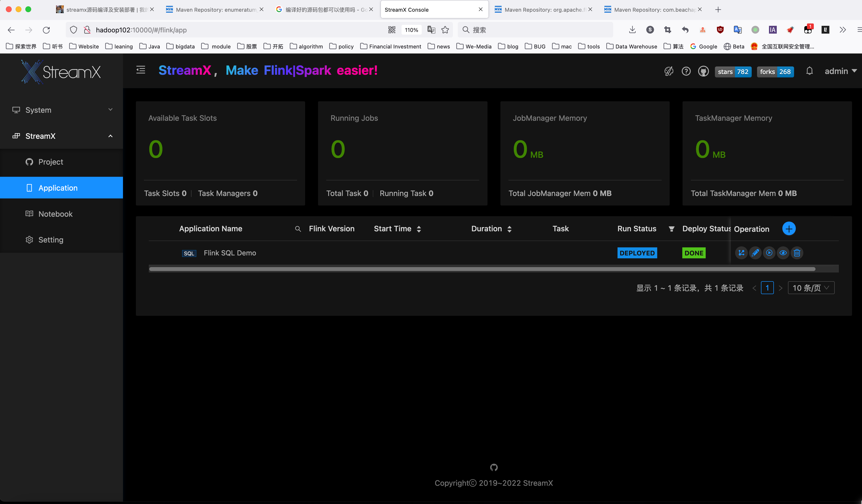Image resolution: width=862 pixels, height=504 pixels.
Task: Sort by Start Time
Action: pos(419,229)
